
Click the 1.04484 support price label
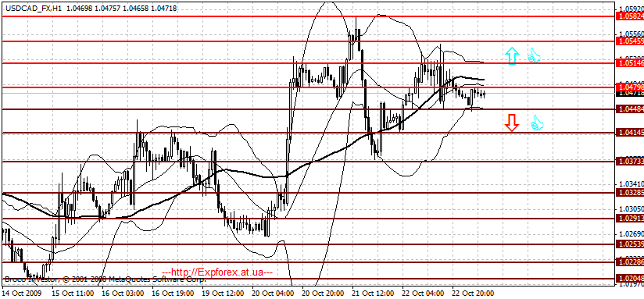tap(630, 109)
